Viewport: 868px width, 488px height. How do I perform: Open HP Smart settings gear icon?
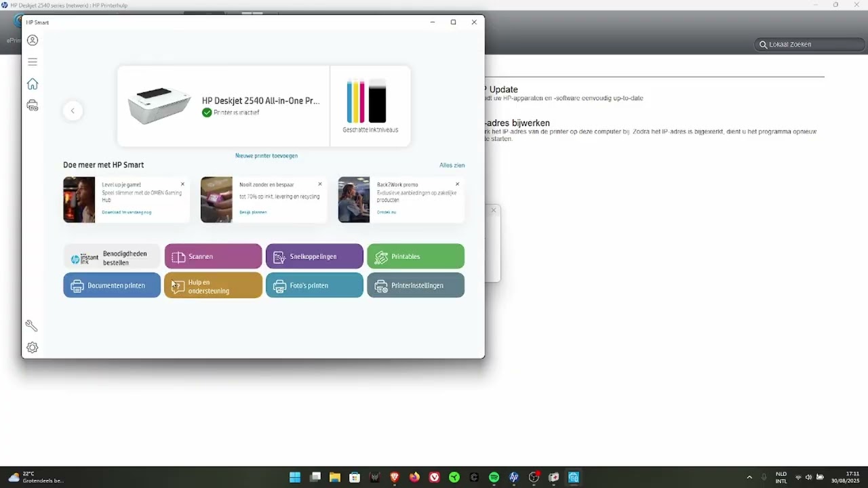coord(32,348)
